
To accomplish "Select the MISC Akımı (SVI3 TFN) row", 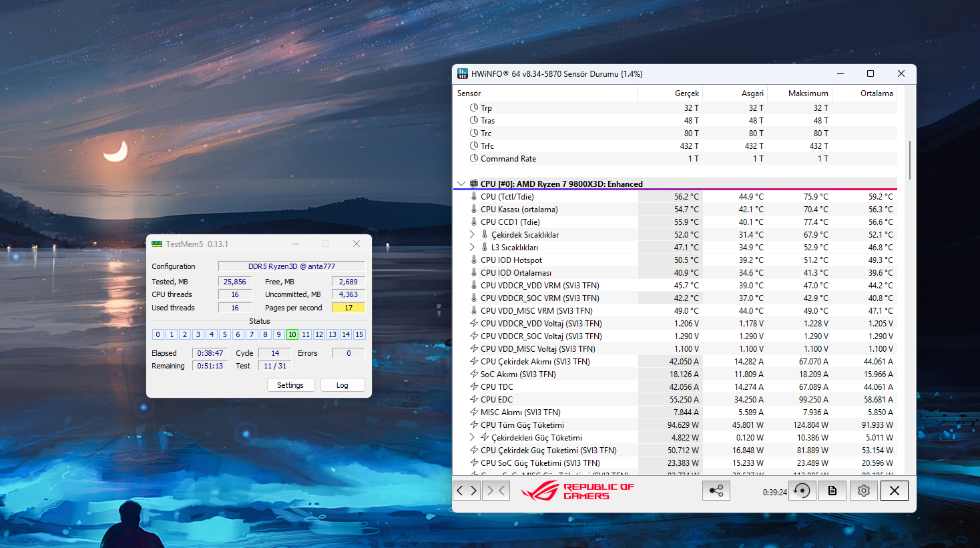I will pos(676,412).
